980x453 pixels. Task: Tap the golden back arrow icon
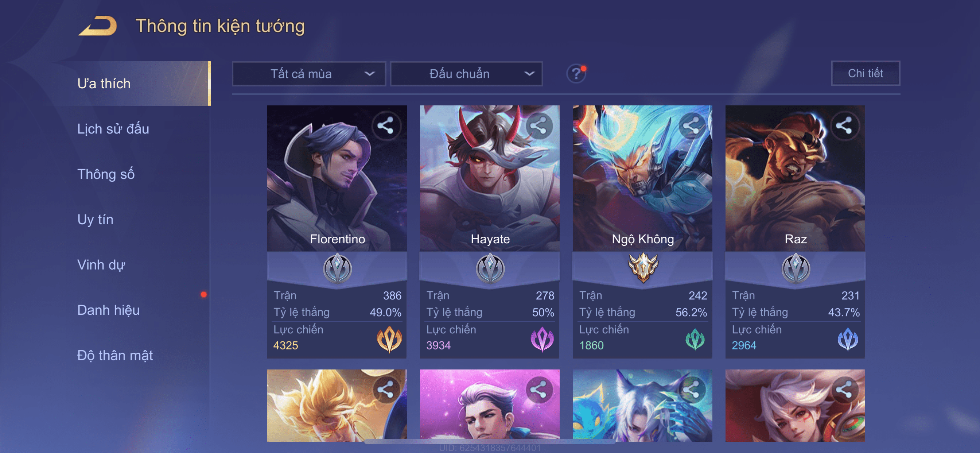pos(98,26)
